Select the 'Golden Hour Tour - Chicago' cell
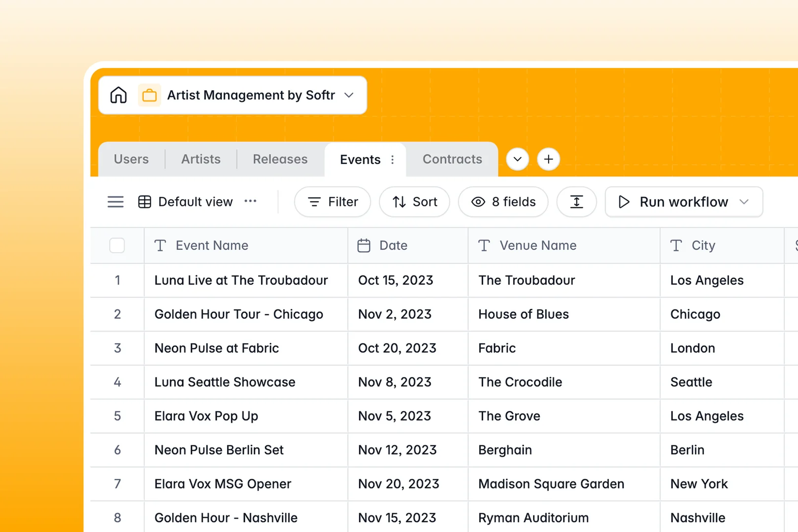This screenshot has width=798, height=532. 246,314
